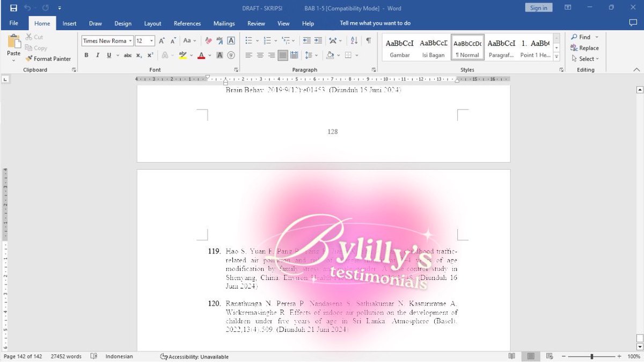Select the Format Painter tool

[49, 59]
